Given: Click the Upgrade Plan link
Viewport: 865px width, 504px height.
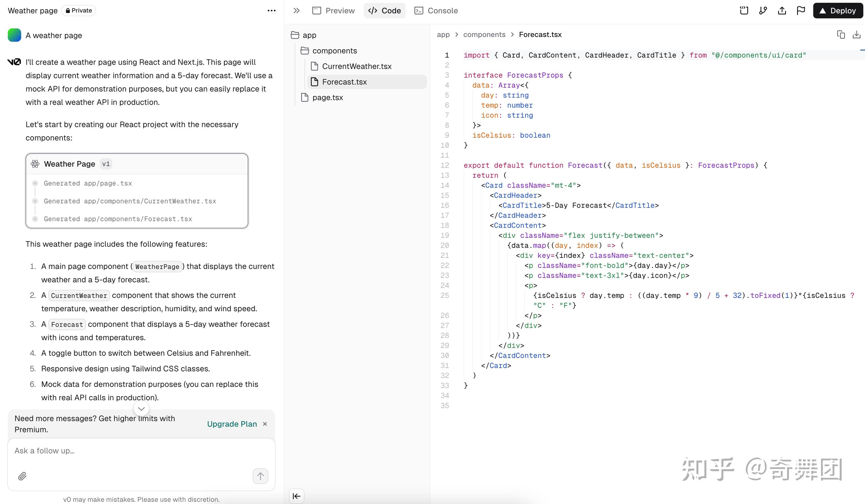Looking at the screenshot, I should 232,424.
